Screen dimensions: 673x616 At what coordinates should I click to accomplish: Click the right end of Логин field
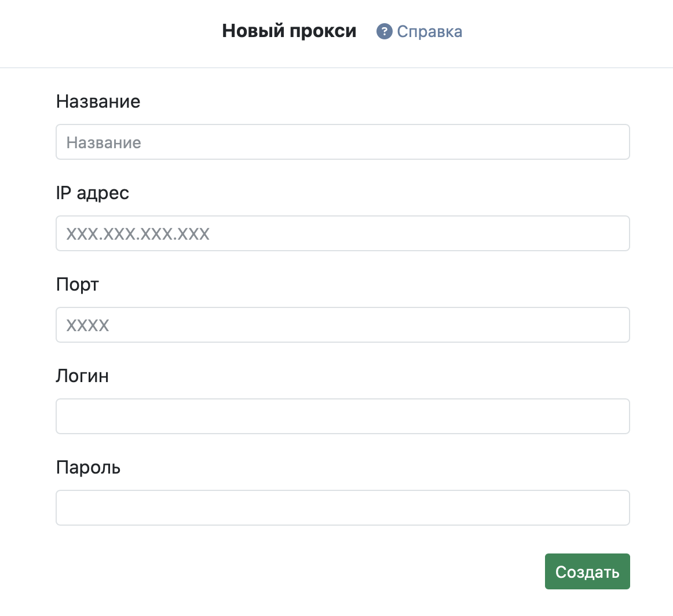click(614, 416)
